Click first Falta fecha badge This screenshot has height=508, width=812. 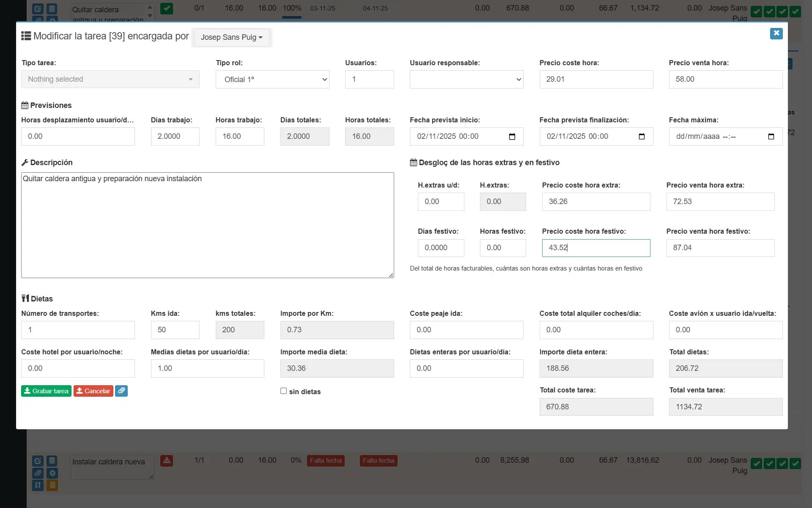click(326, 461)
